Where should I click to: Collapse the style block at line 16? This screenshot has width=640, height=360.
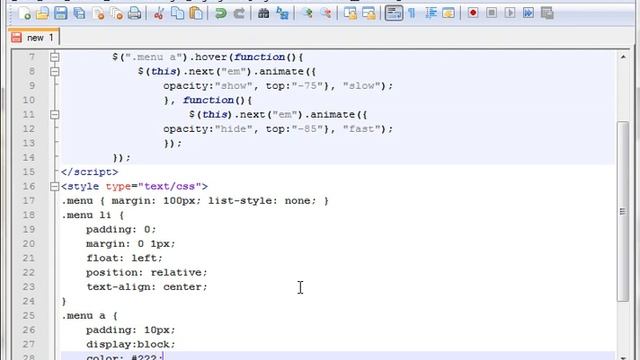54,187
